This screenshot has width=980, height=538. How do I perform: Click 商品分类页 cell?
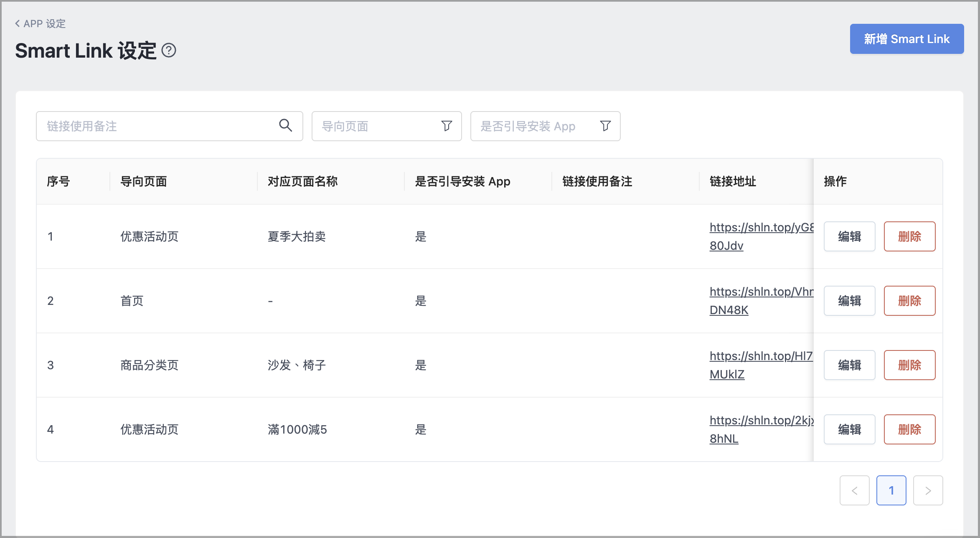[x=150, y=365]
